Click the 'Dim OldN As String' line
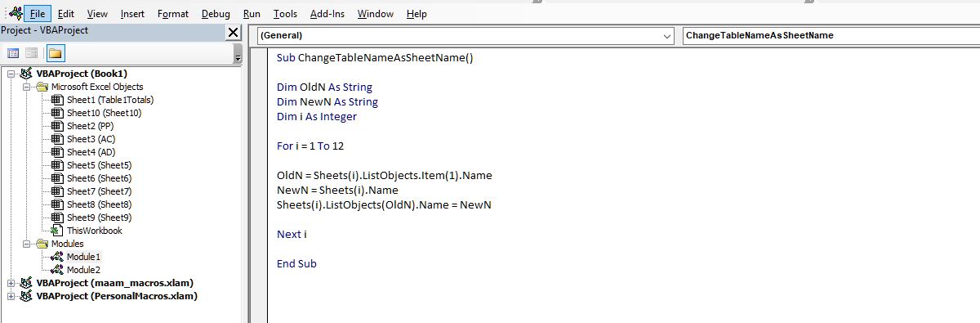 click(x=324, y=87)
